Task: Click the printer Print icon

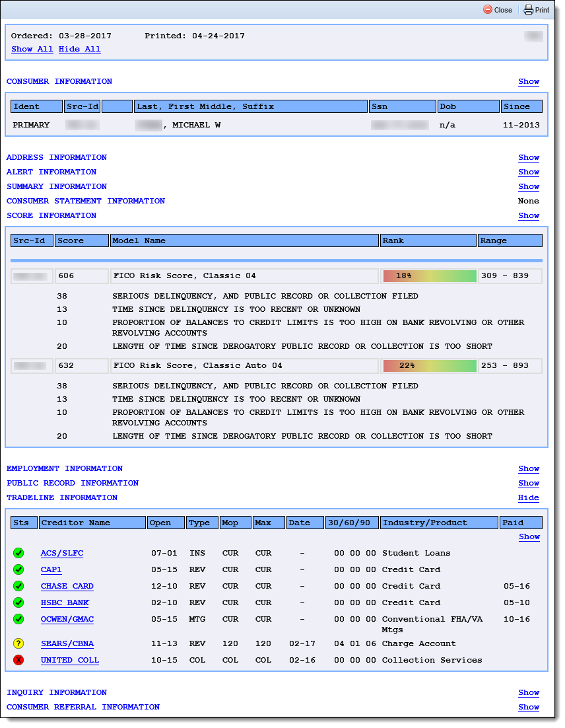Action: pos(528,9)
